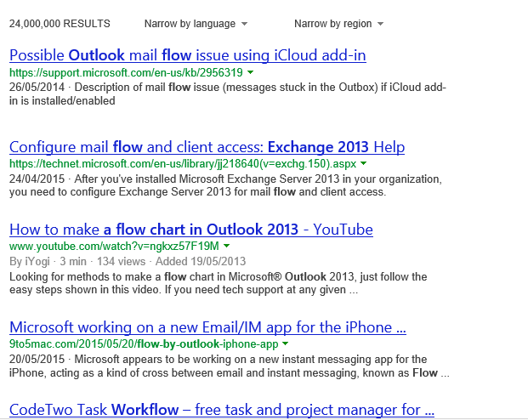Open the Narrow by language dropdown
The image size is (528, 420).
pyautogui.click(x=196, y=24)
